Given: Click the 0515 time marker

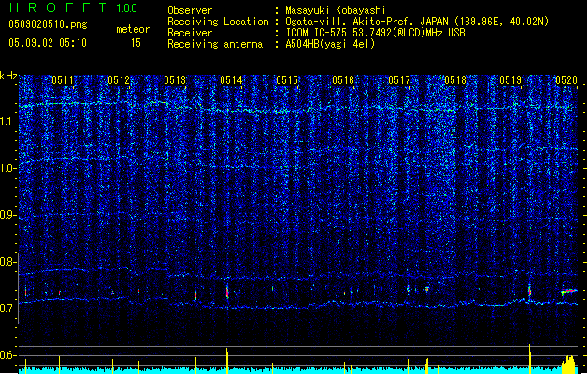Looking at the screenshot, I should (287, 80).
